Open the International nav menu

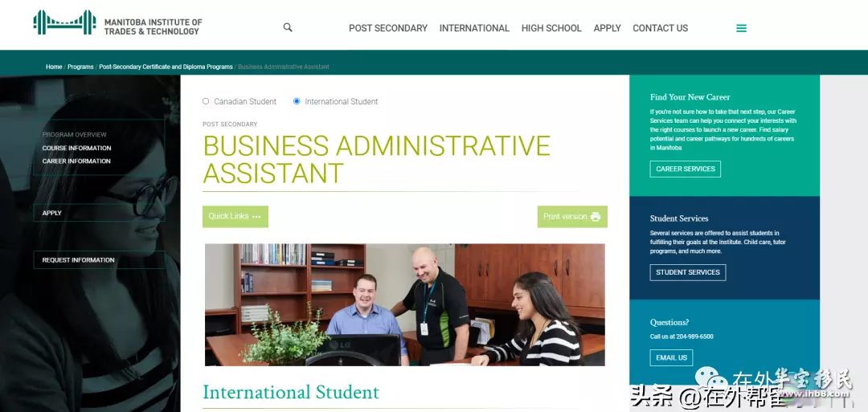click(474, 28)
